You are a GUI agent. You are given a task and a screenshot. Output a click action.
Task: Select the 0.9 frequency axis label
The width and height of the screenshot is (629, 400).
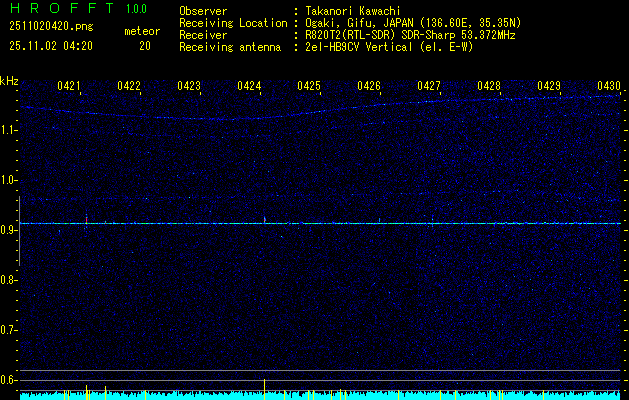tap(10, 230)
